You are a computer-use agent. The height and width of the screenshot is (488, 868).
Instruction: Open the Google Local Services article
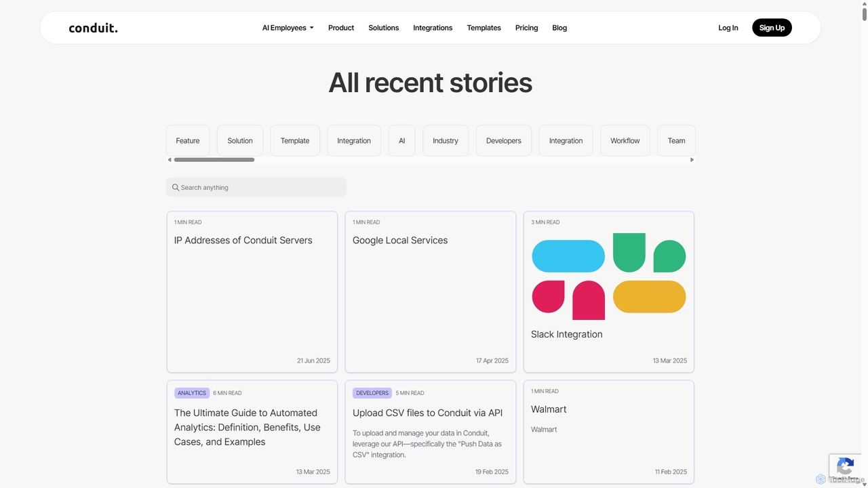click(400, 241)
